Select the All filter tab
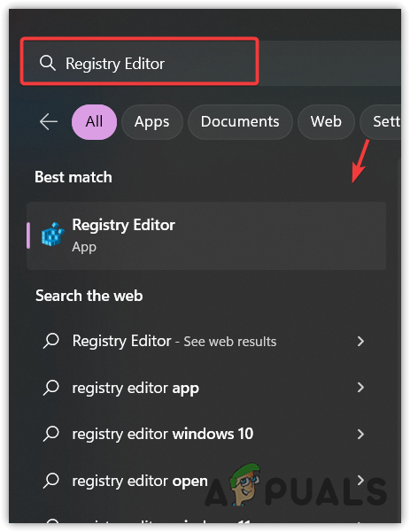410x532 pixels. click(x=94, y=122)
